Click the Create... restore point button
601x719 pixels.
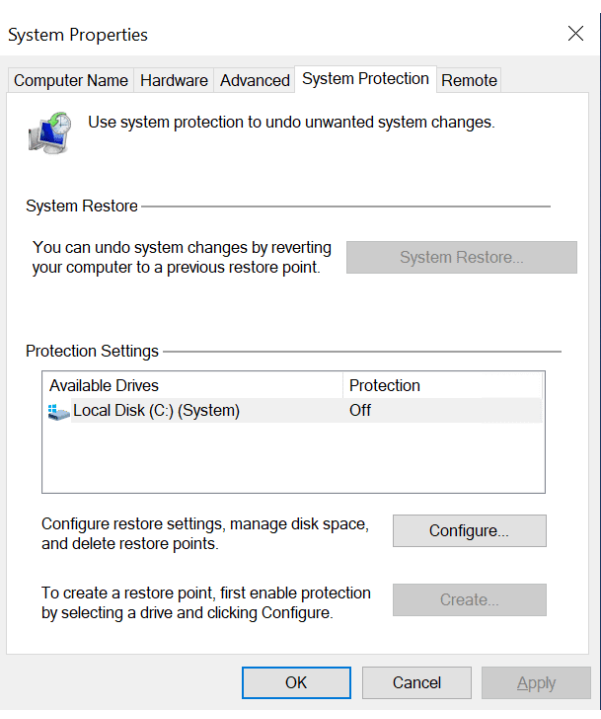click(469, 600)
